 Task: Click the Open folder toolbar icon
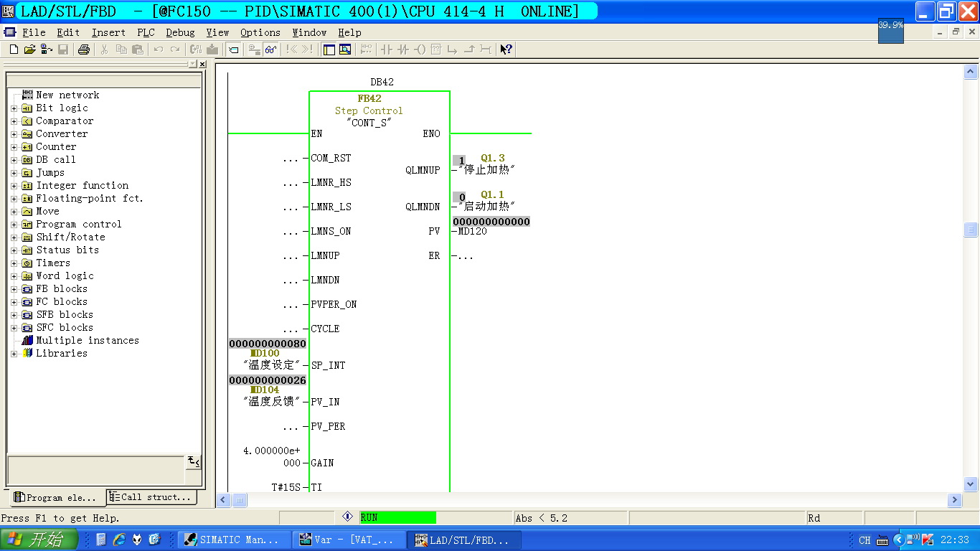[29, 50]
